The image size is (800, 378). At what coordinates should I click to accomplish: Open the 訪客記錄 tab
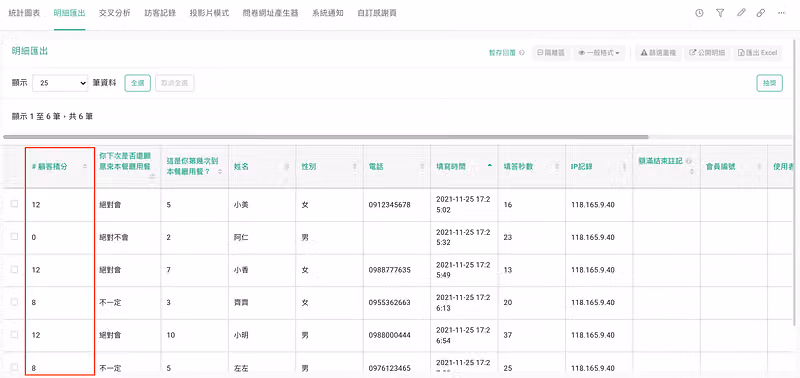160,13
